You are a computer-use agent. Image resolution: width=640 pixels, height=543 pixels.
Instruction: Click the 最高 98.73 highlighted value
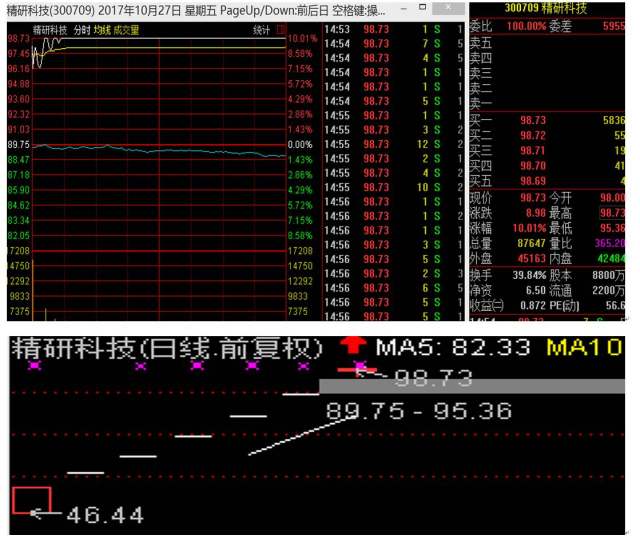(x=612, y=213)
